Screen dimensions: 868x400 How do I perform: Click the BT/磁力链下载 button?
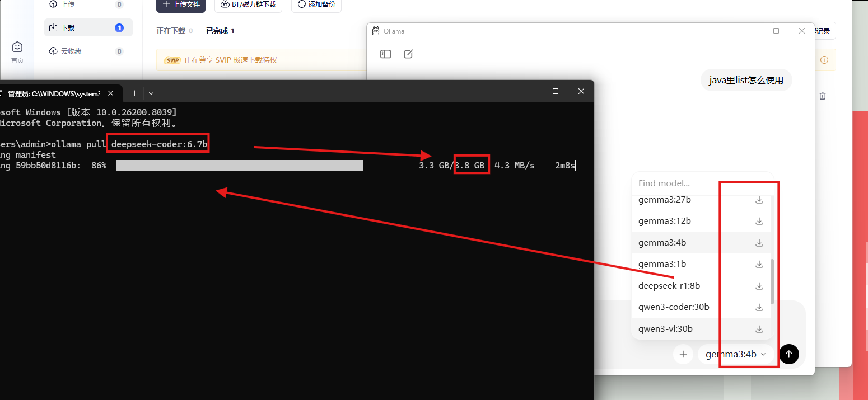coord(248,4)
